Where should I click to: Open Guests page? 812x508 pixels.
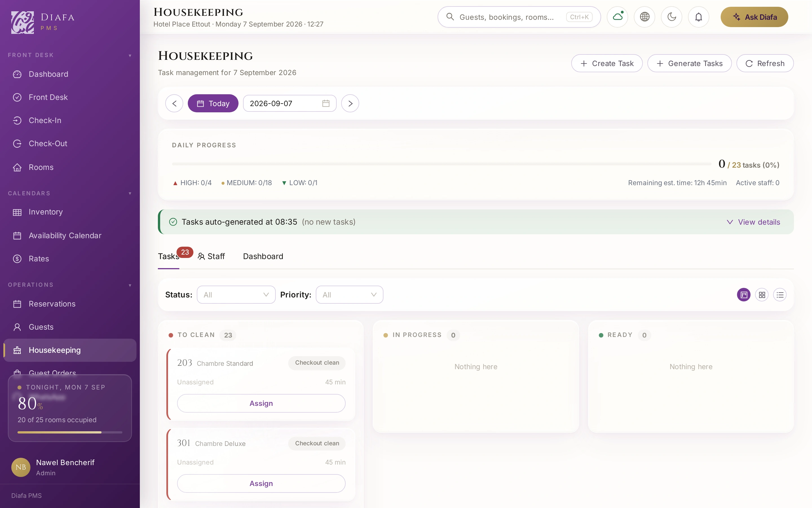70,327
